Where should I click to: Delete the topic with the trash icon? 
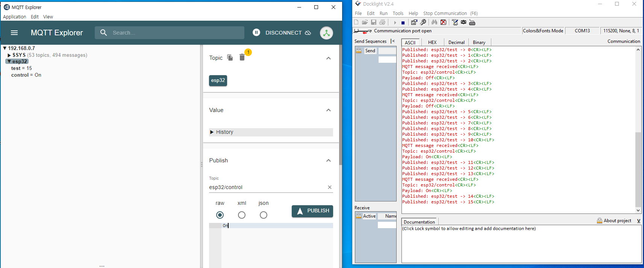pos(242,58)
